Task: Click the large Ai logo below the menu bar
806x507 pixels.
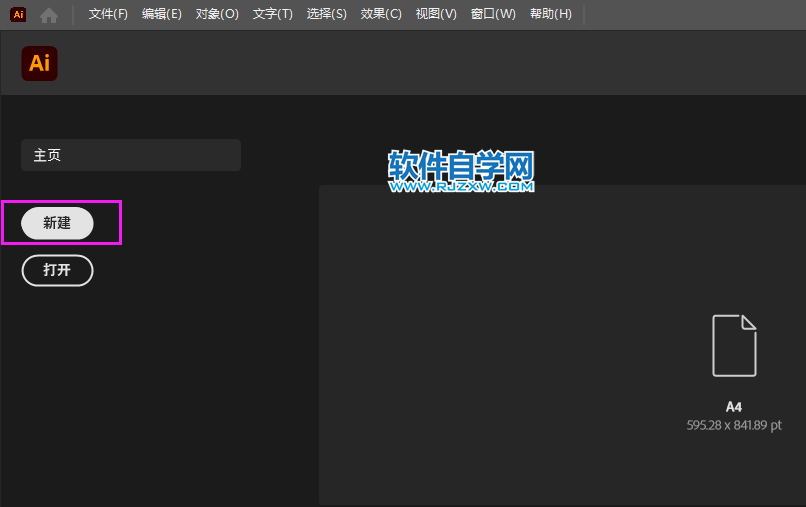Action: pyautogui.click(x=39, y=63)
